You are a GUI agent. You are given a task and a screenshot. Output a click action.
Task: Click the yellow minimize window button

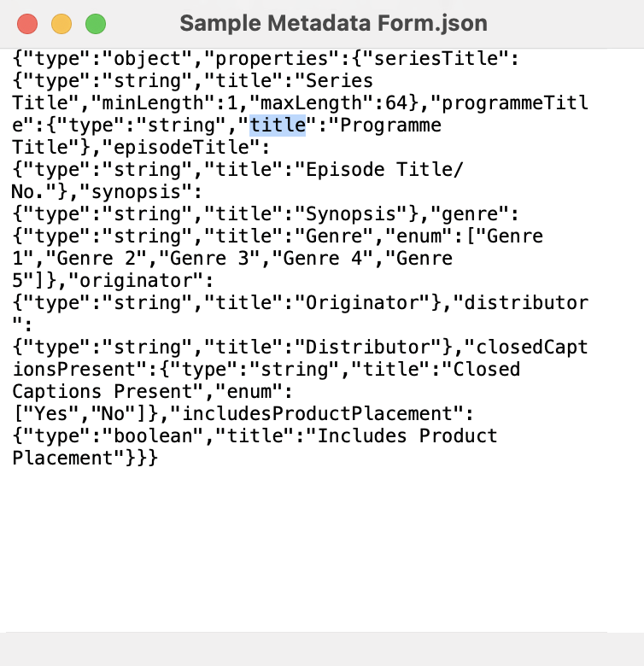pyautogui.click(x=61, y=24)
